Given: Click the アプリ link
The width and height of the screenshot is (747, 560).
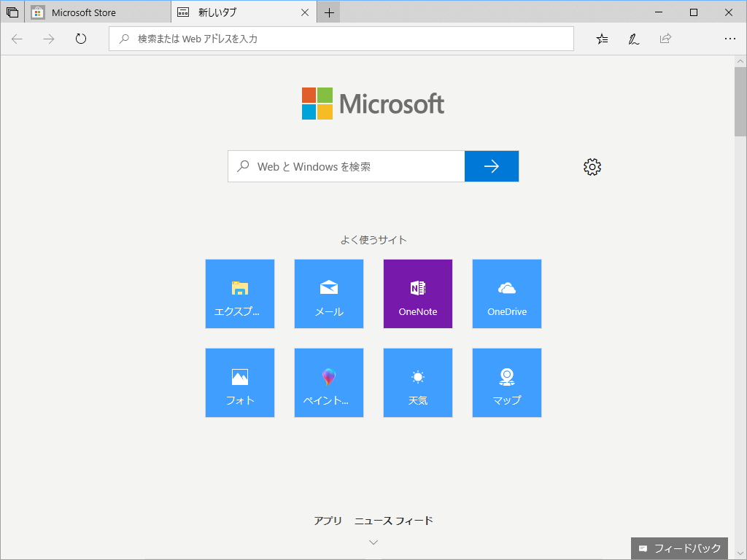Looking at the screenshot, I should click(328, 521).
